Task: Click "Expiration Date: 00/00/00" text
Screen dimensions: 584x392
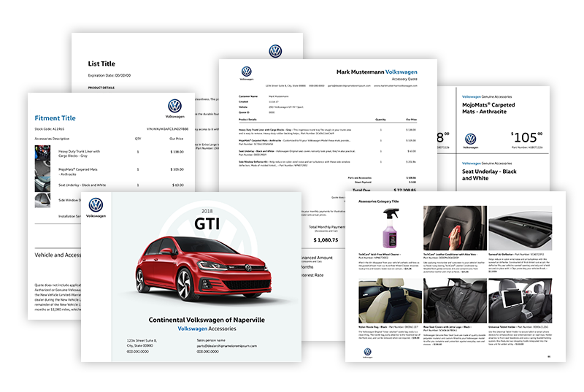Action: click(109, 75)
